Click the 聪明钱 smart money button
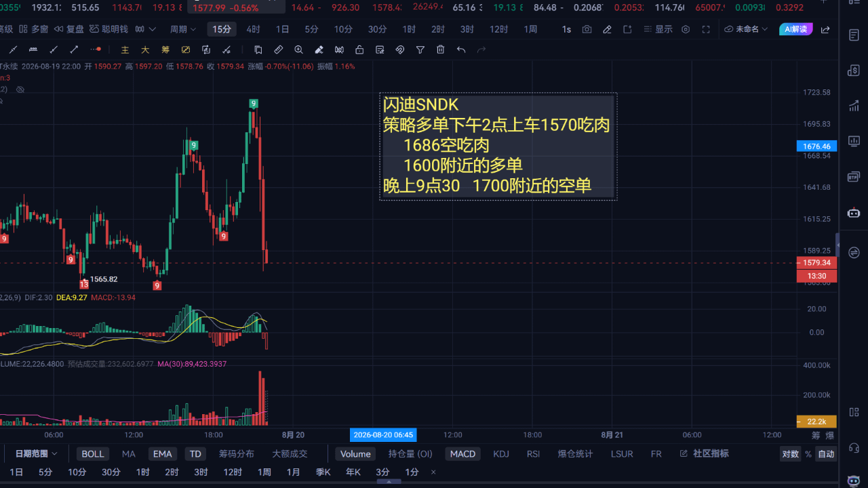 (x=108, y=29)
